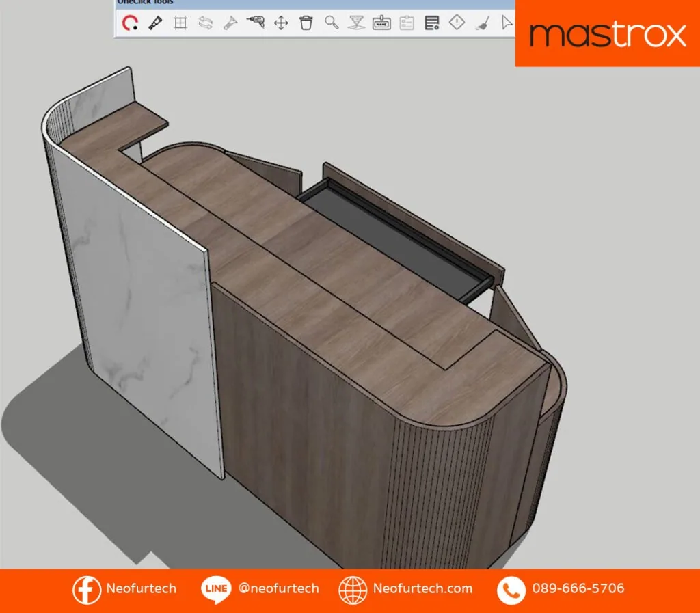This screenshot has height=613, width=700.
Task: Click the greyed cutting machine icon
Action: (x=356, y=23)
